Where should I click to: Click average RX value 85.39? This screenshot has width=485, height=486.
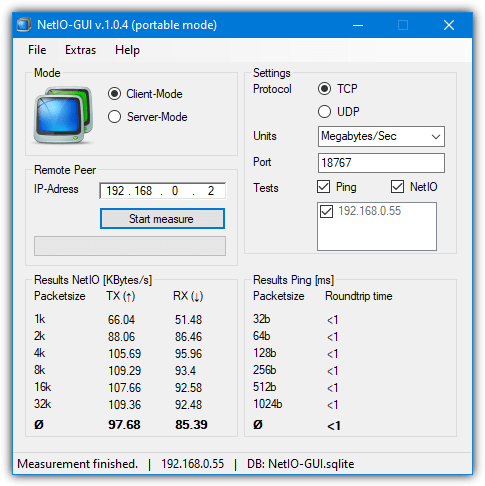point(191,425)
